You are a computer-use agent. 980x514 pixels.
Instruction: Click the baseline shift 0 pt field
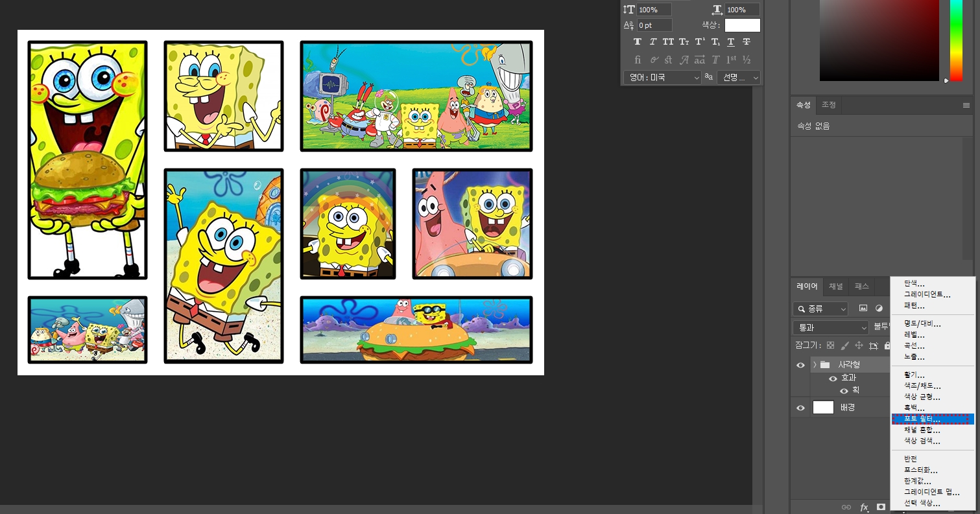click(654, 25)
